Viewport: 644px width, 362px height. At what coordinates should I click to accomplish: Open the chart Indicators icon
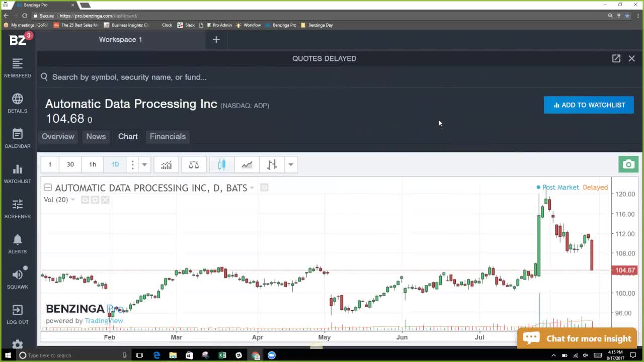pyautogui.click(x=166, y=164)
